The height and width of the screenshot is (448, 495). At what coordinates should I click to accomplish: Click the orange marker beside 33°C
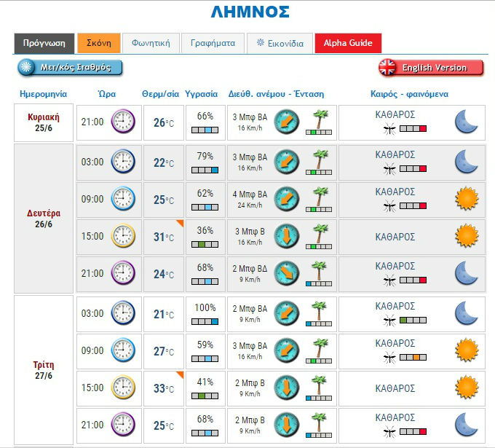[181, 374]
